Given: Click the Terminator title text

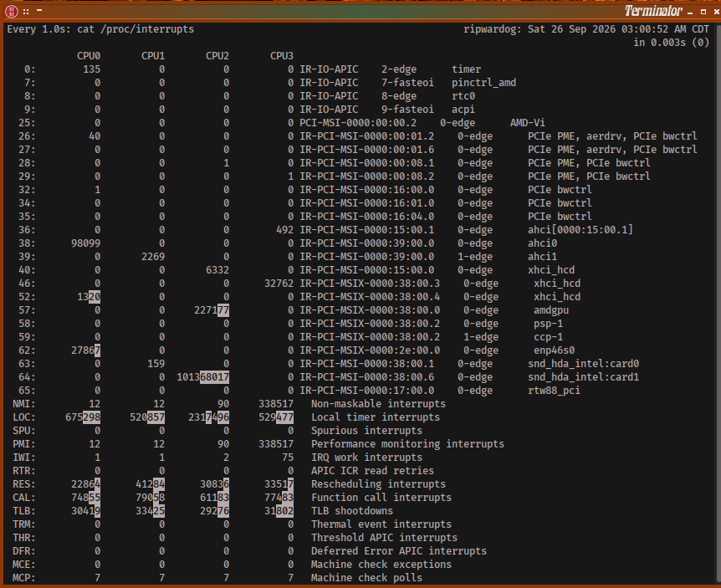Looking at the screenshot, I should click(653, 11).
